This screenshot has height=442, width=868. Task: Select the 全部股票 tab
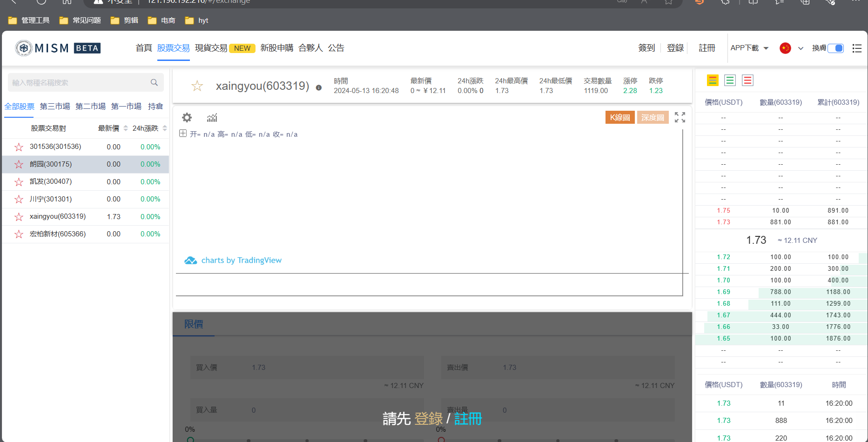point(20,107)
